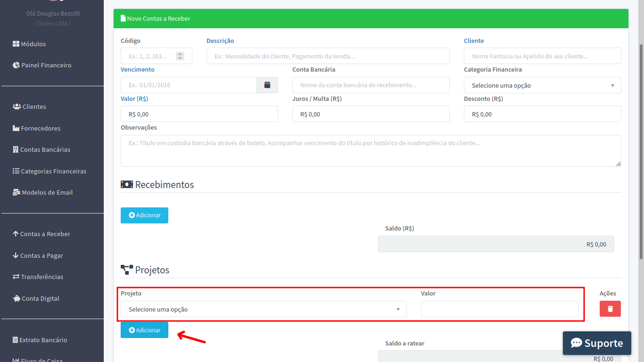Click the Desconto (R$) field
644x362 pixels.
click(x=543, y=114)
